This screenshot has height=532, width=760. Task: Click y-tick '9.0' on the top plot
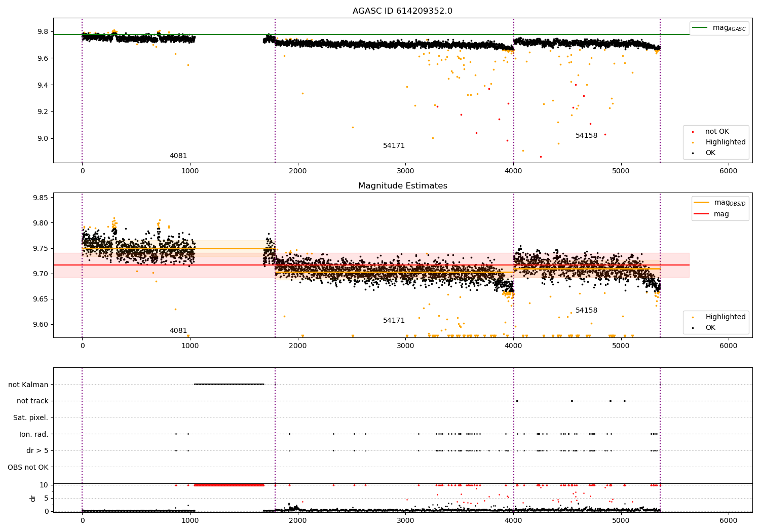tap(43, 139)
